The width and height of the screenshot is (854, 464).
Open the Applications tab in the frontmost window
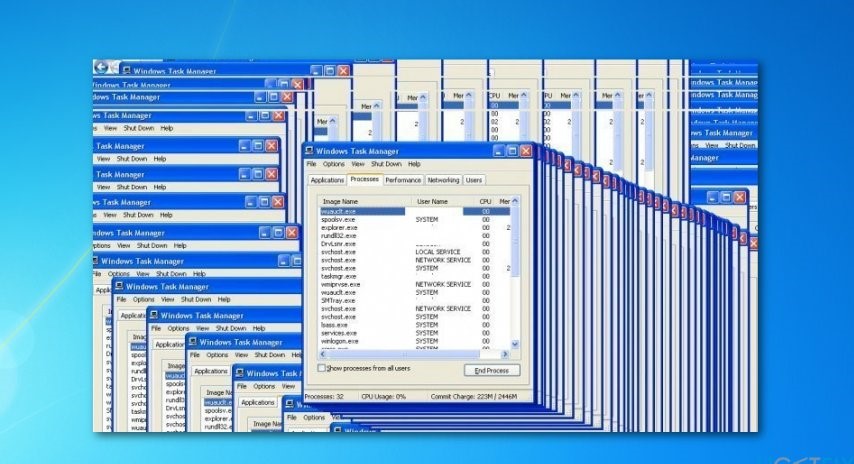point(327,180)
